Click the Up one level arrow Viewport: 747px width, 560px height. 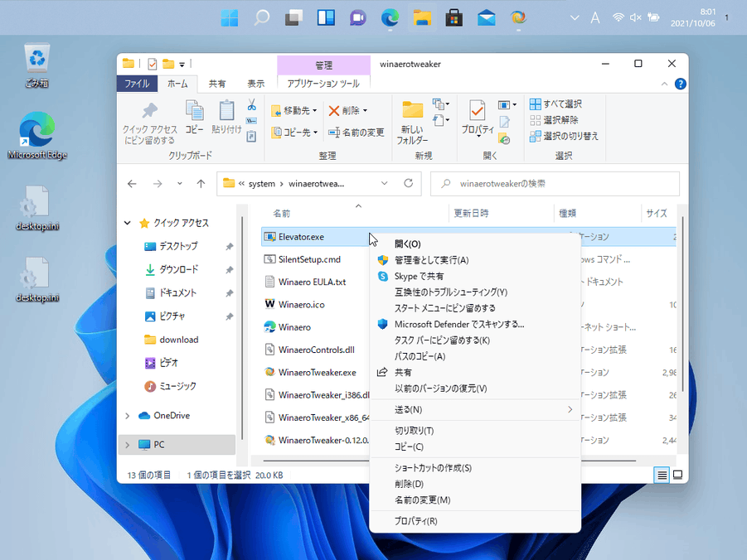click(x=201, y=183)
